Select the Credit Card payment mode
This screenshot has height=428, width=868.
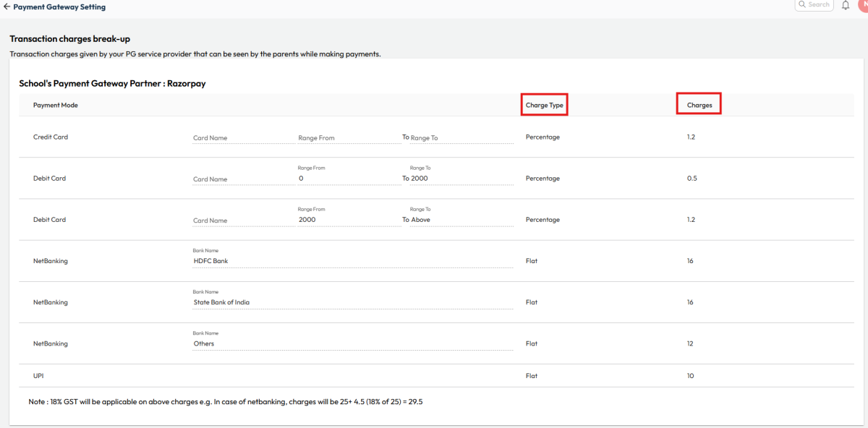pos(51,137)
